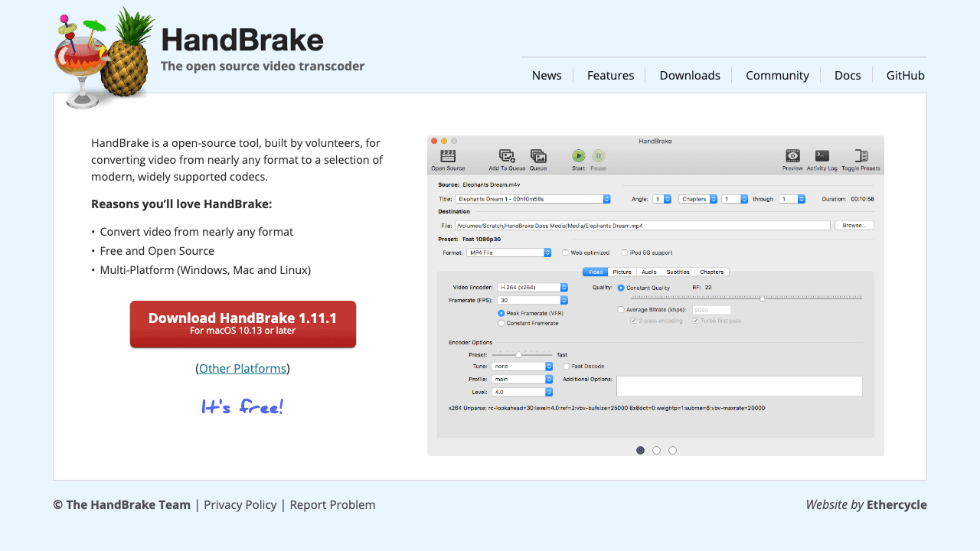
Task: Switch to the Picture tab
Action: click(x=622, y=272)
